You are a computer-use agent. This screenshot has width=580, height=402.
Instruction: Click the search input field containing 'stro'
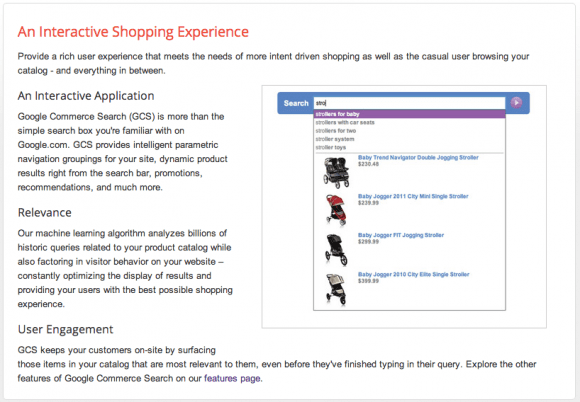pyautogui.click(x=409, y=103)
